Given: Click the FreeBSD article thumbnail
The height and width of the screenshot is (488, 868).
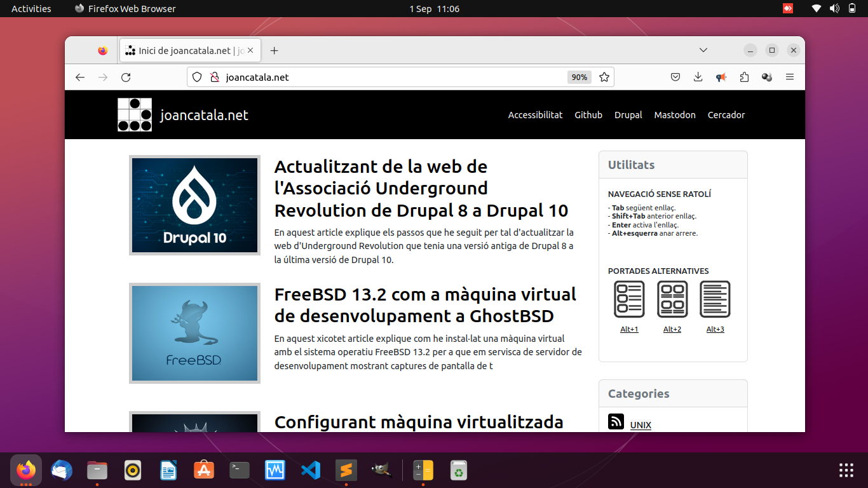Looking at the screenshot, I should click(x=194, y=333).
